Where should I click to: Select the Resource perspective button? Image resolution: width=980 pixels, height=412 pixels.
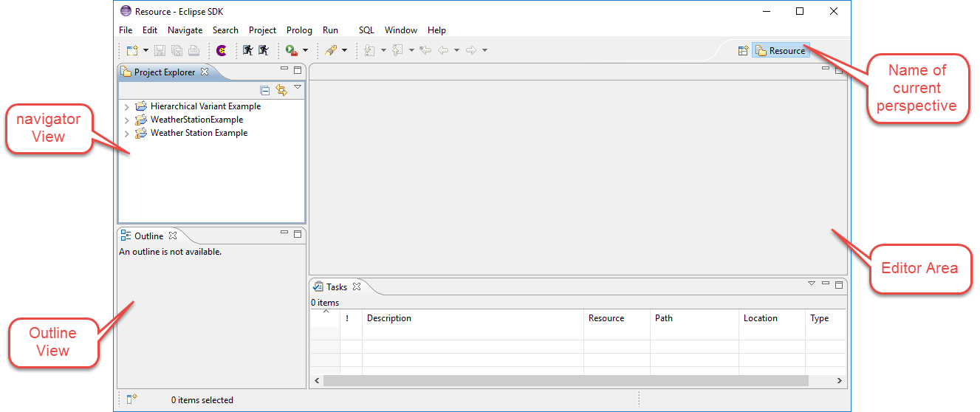pyautogui.click(x=781, y=51)
